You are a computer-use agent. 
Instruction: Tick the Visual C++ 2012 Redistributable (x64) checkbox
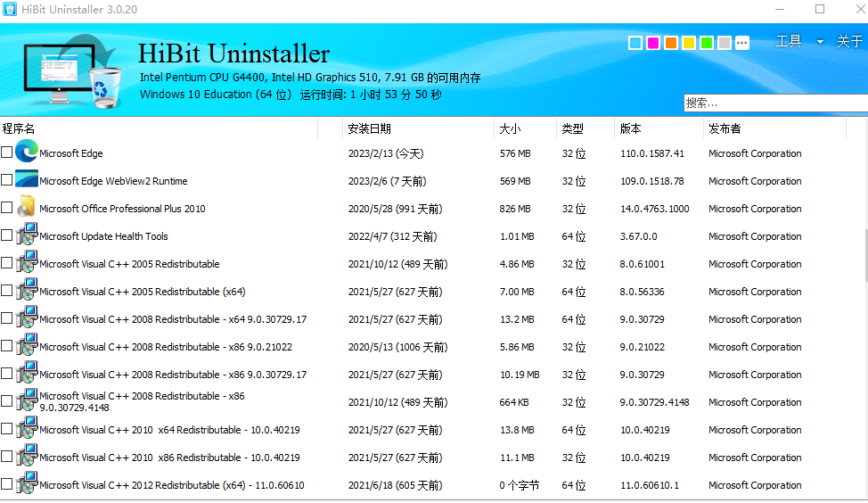click(x=6, y=485)
